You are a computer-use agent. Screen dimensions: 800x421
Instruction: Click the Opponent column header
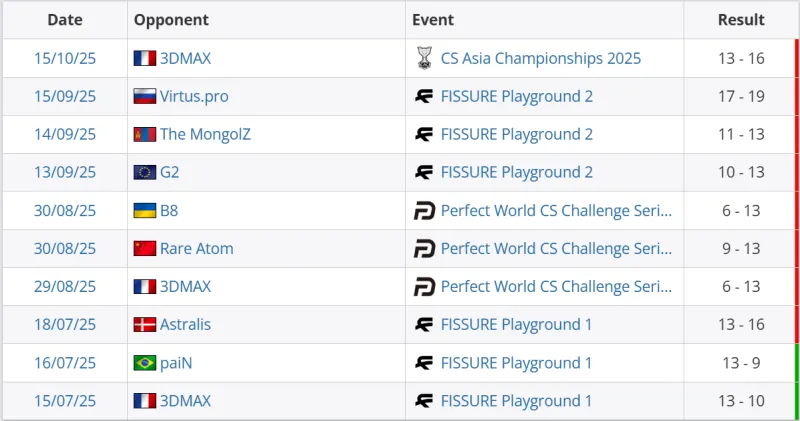[x=171, y=20]
